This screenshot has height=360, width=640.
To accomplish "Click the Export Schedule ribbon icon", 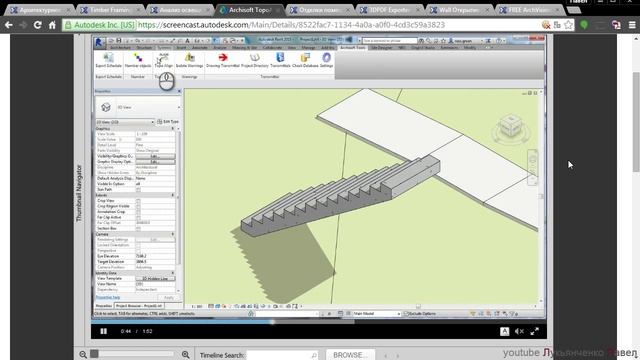I will click(108, 58).
